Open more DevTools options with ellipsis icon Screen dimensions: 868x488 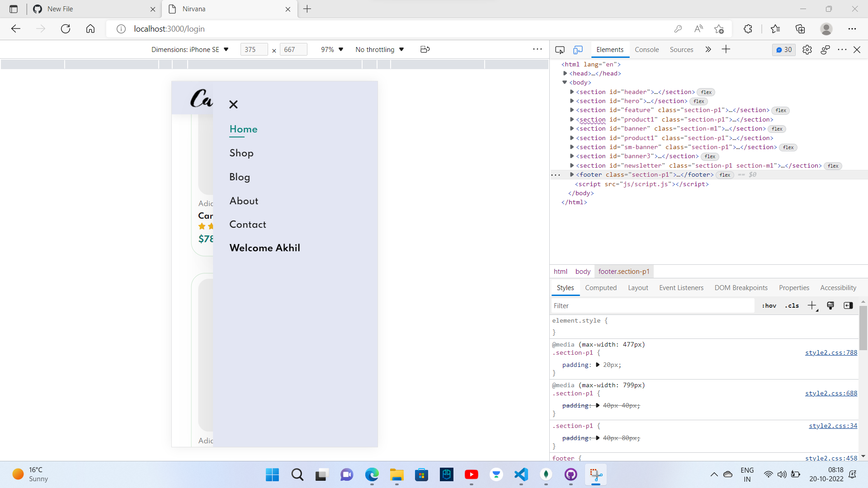tap(842, 50)
